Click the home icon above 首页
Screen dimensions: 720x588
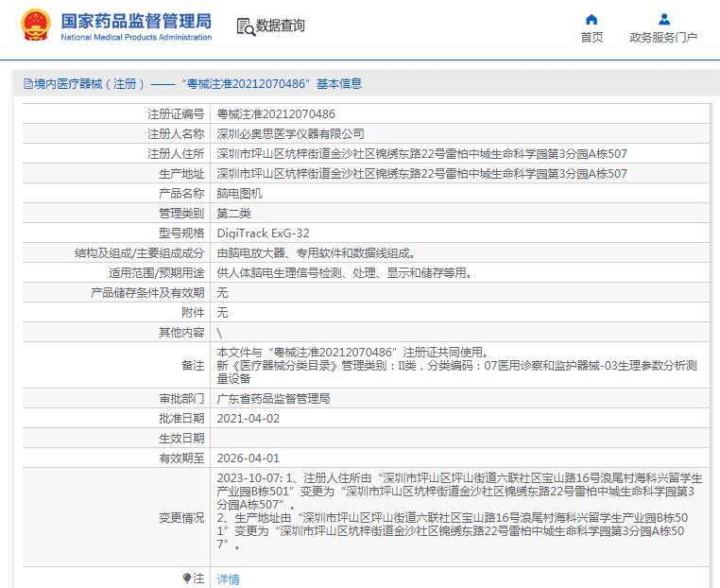pyautogui.click(x=591, y=20)
